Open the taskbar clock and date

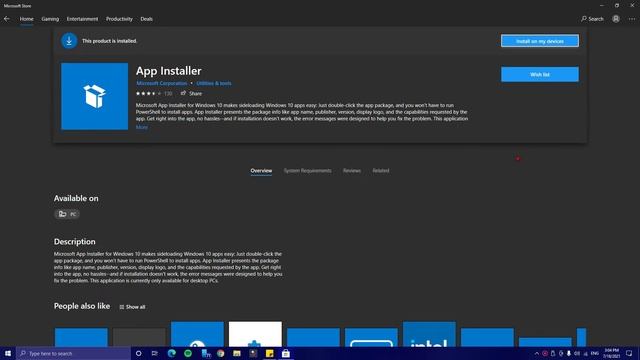611,353
